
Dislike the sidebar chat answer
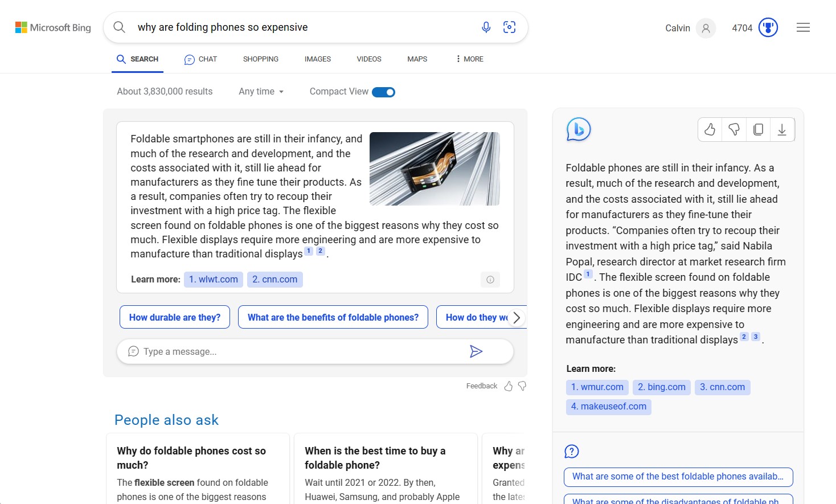click(734, 130)
